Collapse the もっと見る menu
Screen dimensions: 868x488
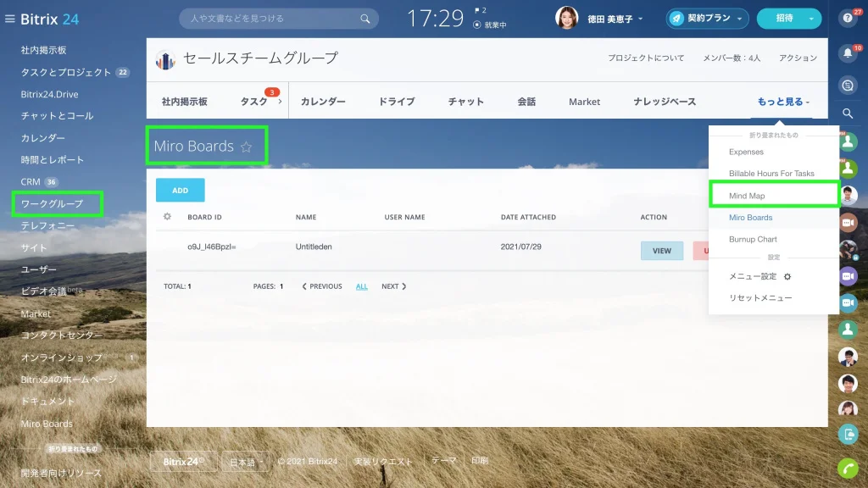(782, 102)
